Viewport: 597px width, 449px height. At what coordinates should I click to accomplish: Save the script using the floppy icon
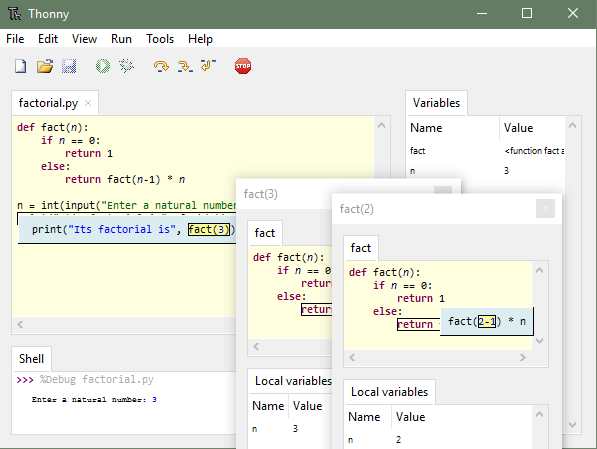pyautogui.click(x=69, y=66)
